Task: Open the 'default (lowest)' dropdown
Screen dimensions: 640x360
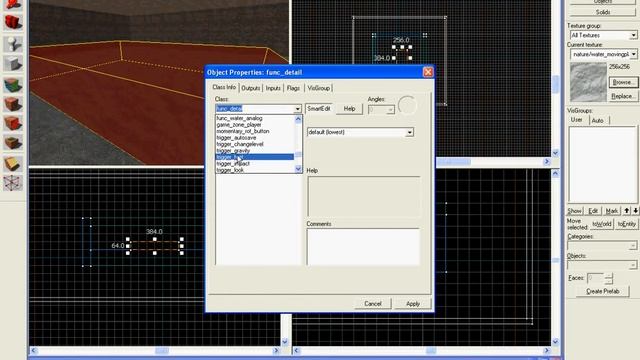Action: coord(360,132)
